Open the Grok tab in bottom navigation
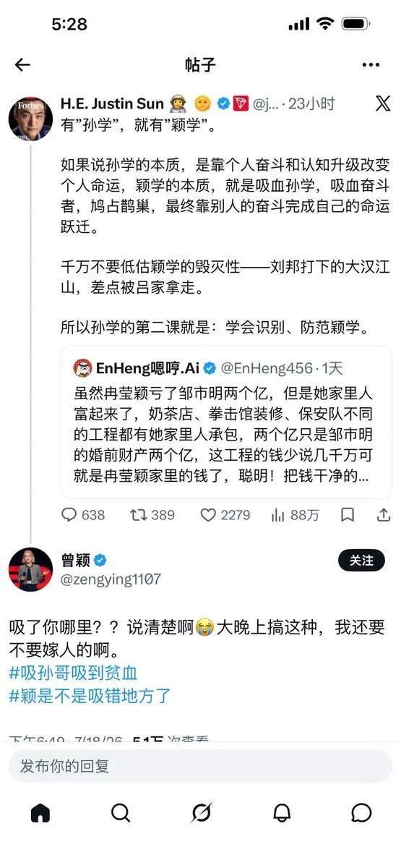The height and width of the screenshot is (868, 401). [201, 813]
